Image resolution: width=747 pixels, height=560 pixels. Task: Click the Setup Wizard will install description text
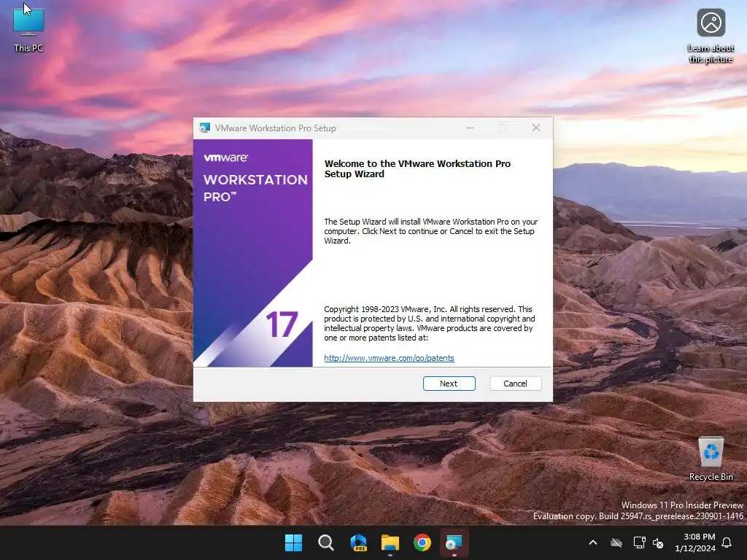coord(430,231)
